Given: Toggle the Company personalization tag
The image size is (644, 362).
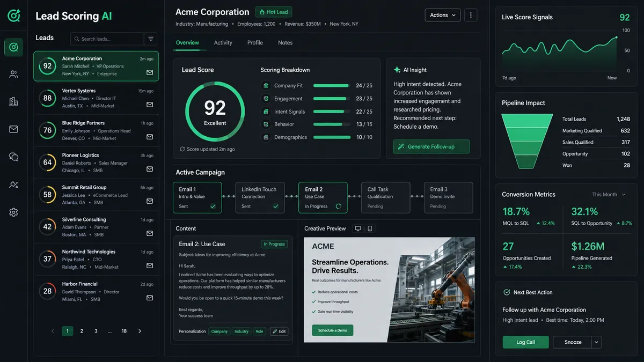Looking at the screenshot, I should (219, 331).
